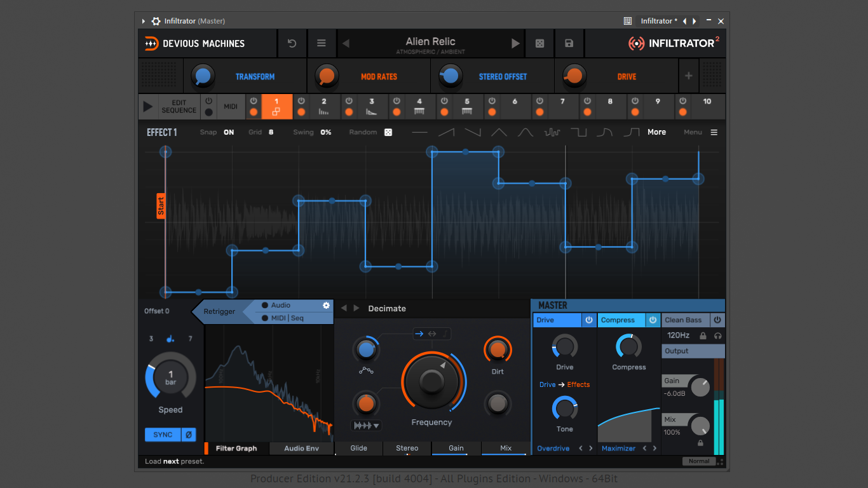This screenshot has height=488, width=868.
Task: Click the Drive → Effects routing label
Action: tap(564, 384)
